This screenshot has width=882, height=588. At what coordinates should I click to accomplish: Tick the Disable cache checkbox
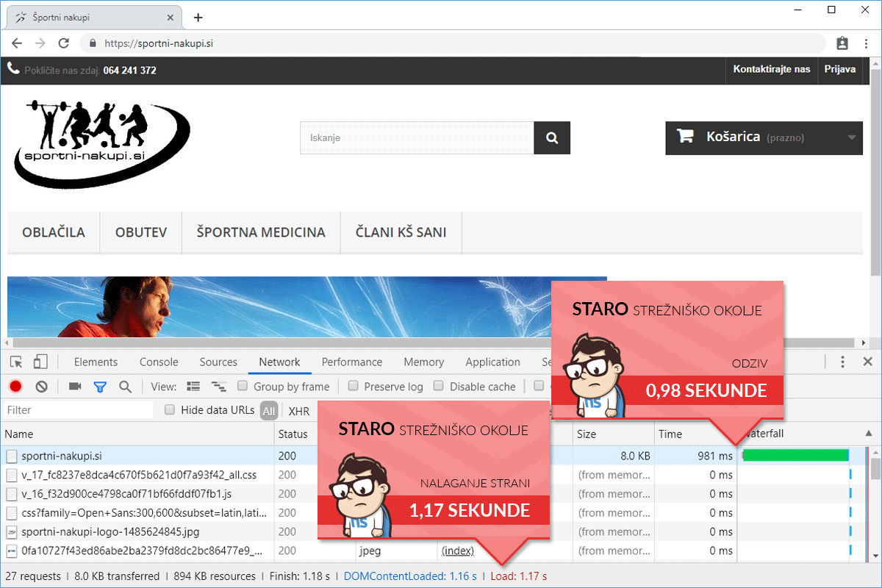(x=439, y=386)
